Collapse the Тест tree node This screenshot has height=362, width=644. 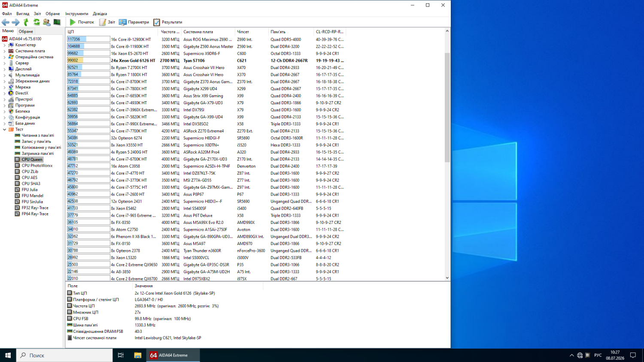click(x=5, y=130)
